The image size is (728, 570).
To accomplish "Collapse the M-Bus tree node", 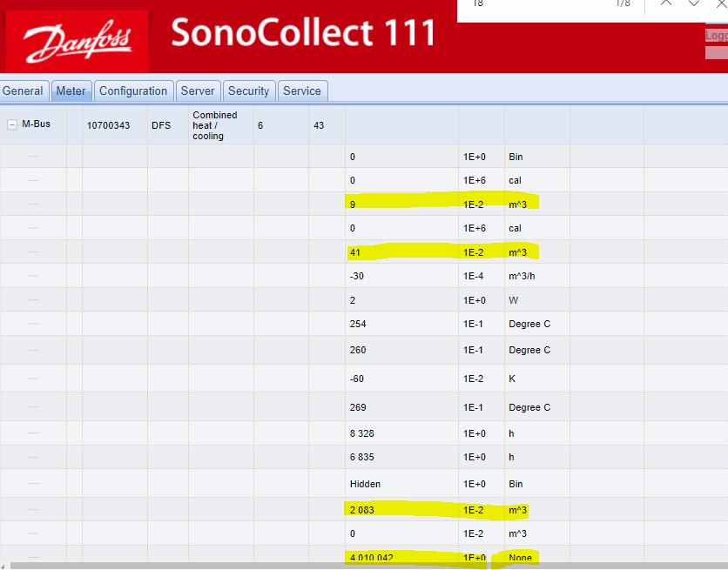I will 12,124.
